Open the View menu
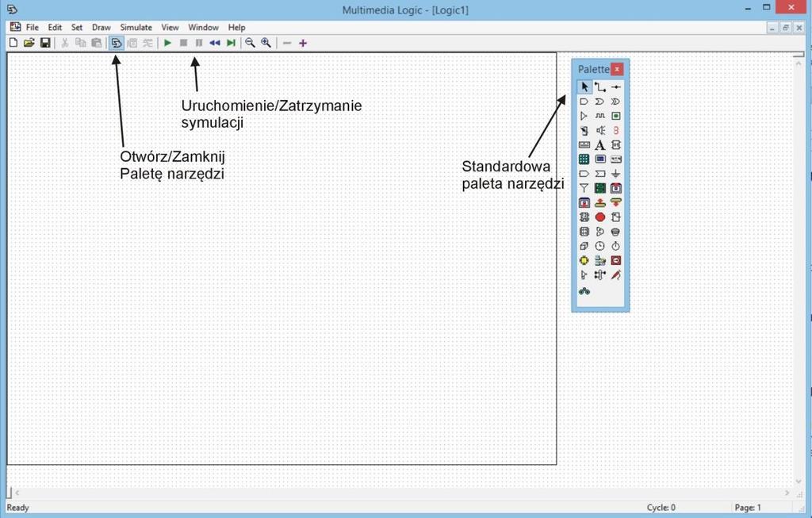The width and height of the screenshot is (812, 518). pos(170,28)
